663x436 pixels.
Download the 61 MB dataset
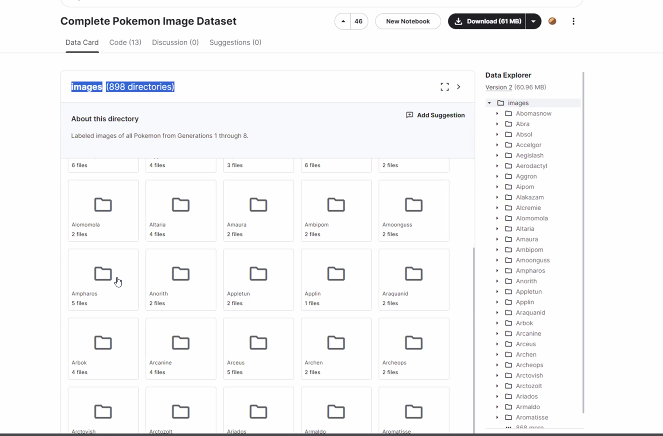click(487, 21)
